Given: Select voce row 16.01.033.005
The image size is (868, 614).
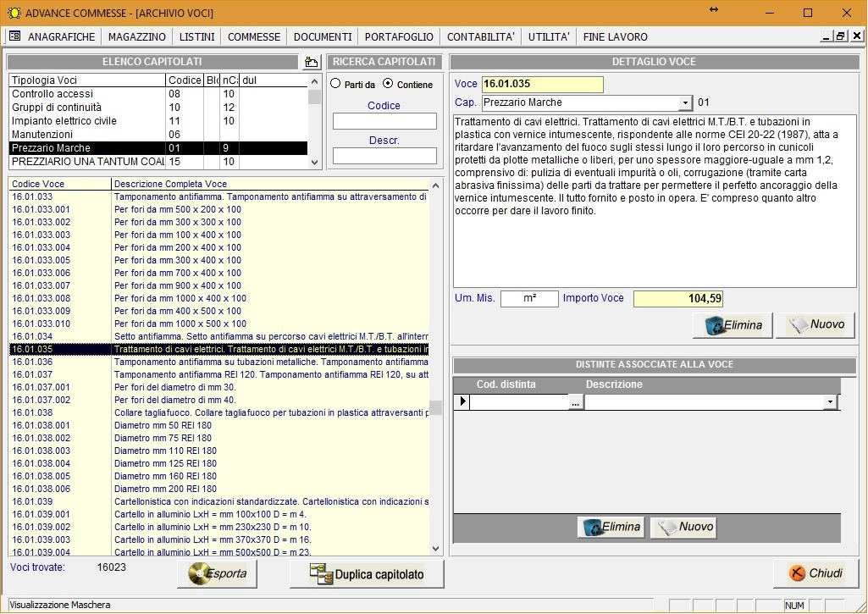Looking at the screenshot, I should [219, 260].
